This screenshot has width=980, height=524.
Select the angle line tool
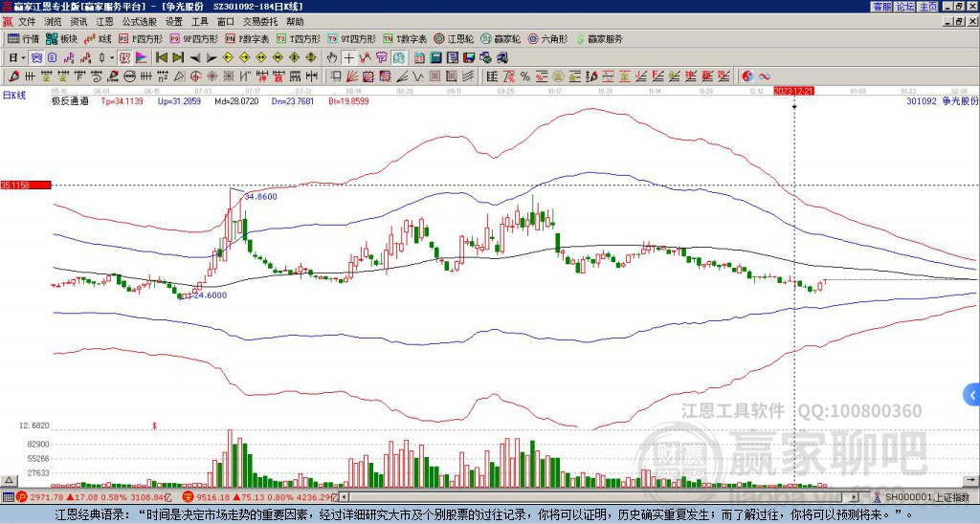pyautogui.click(x=401, y=76)
